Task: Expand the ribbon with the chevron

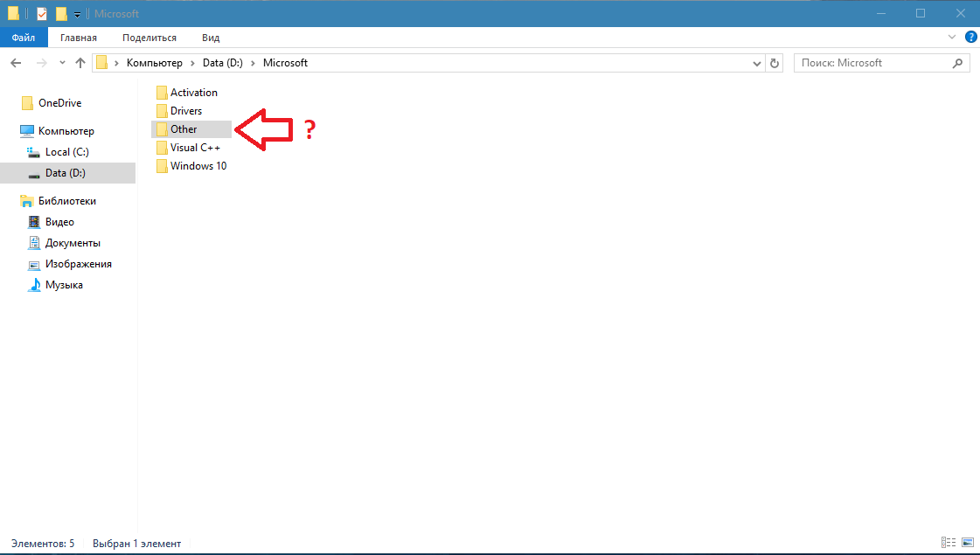Action: (952, 37)
